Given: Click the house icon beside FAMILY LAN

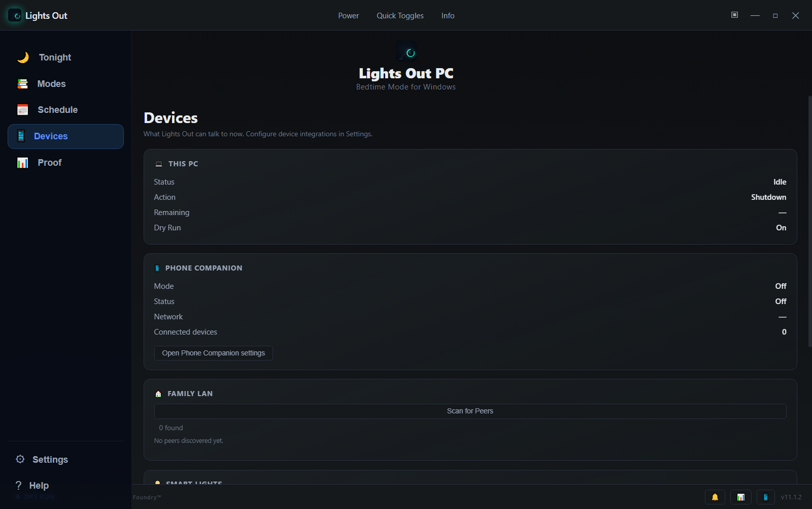Looking at the screenshot, I should click(x=158, y=394).
